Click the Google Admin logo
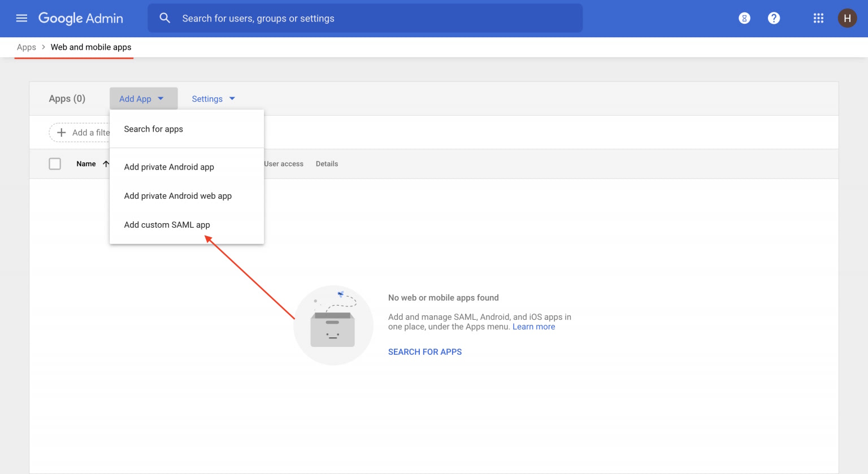 point(81,18)
